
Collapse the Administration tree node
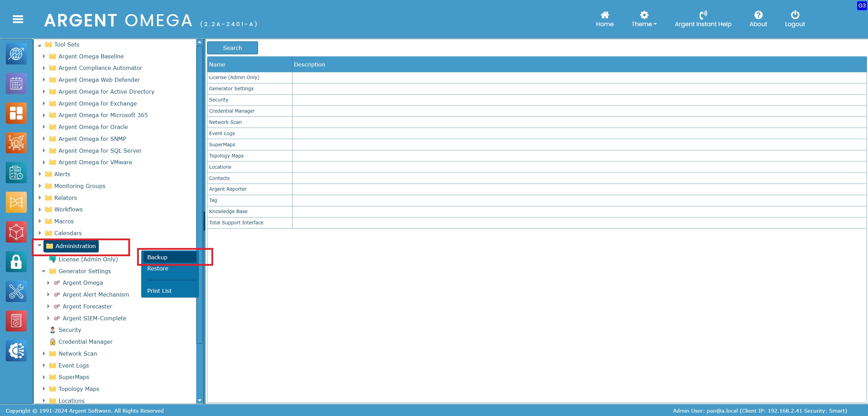tap(39, 245)
